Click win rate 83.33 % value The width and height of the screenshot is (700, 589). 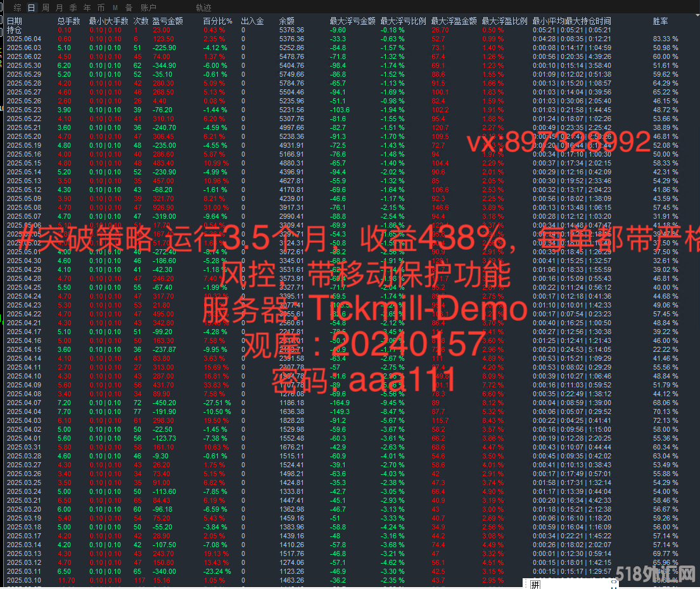665,39
